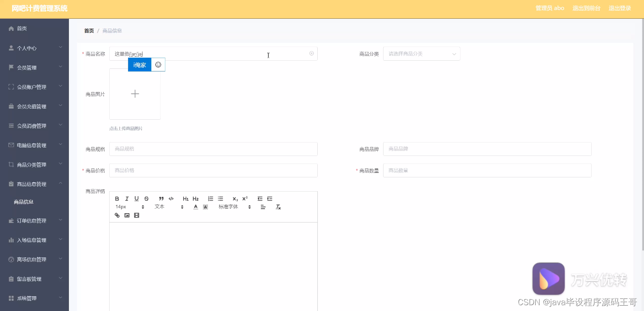Open the 标准字体 font family dropdown
Viewport: 644px width, 311px height.
(235, 207)
